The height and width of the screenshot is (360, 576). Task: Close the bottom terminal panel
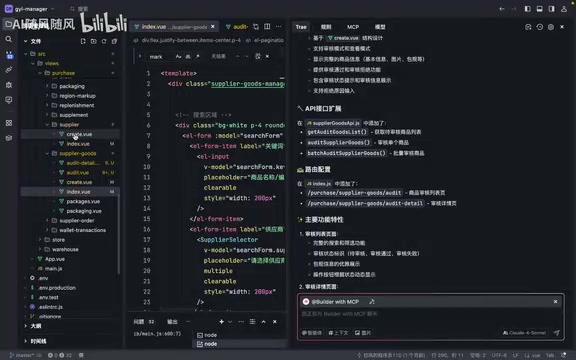tap(275, 322)
